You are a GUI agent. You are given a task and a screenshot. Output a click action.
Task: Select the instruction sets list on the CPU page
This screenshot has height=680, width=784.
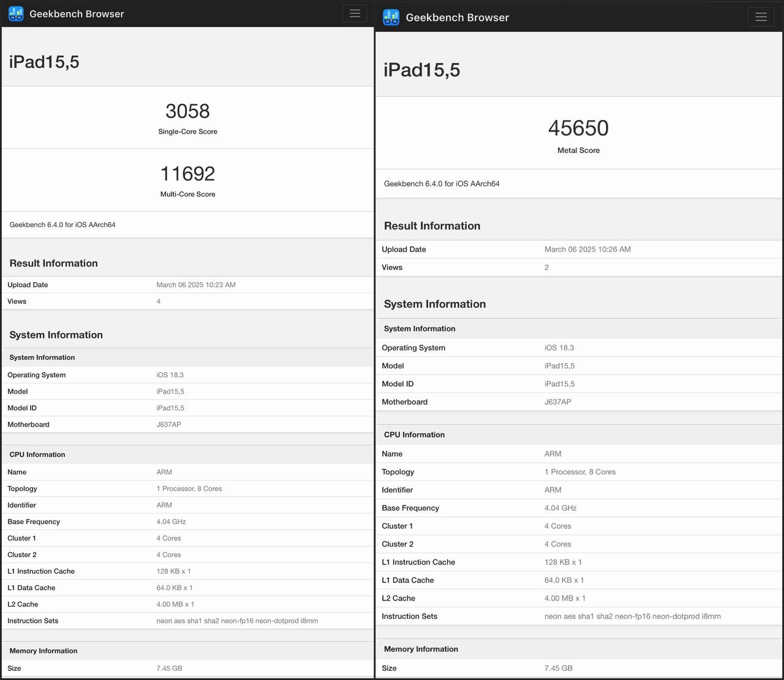point(237,621)
